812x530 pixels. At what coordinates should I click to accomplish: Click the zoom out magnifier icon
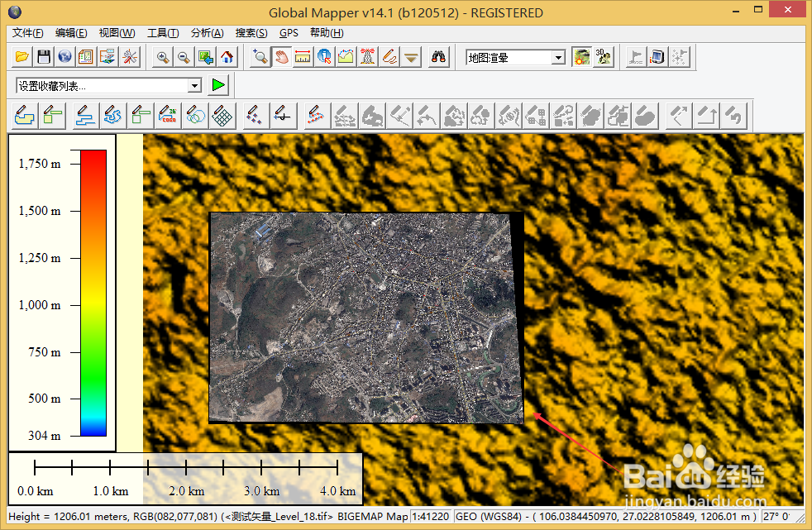tap(184, 57)
